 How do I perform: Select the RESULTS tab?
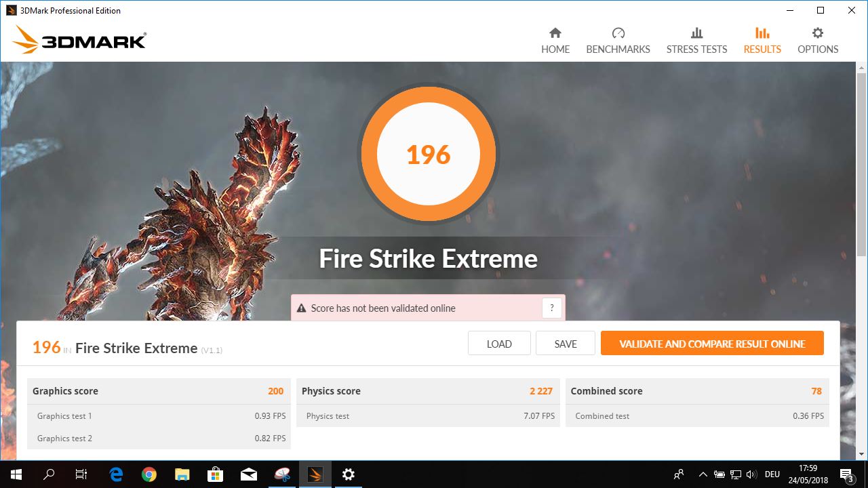pyautogui.click(x=762, y=41)
